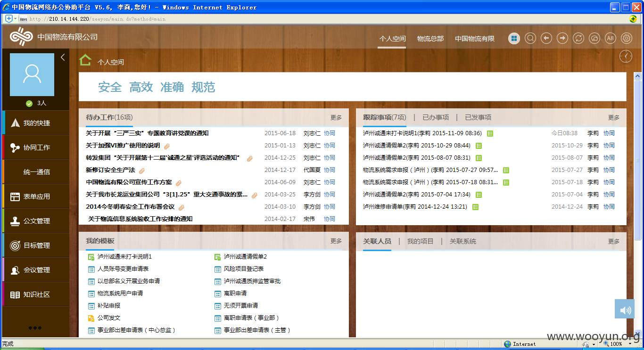
Task: Click the search magnifier icon in header
Action: [x=530, y=38]
